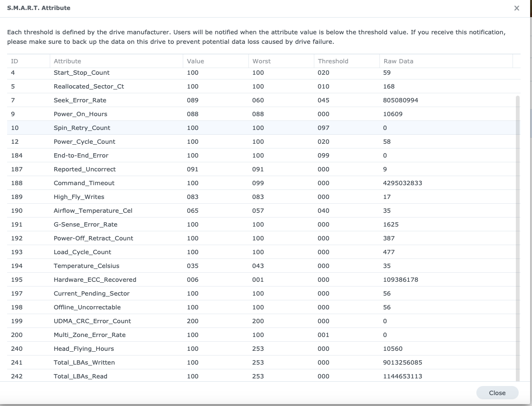This screenshot has width=532, height=406.
Task: Click worst value 043 in Temperature_Celsius row
Action: (x=258, y=266)
